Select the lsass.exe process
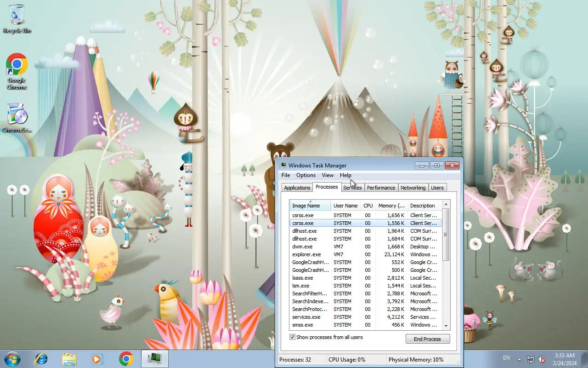Viewport: 588px width, 368px height. point(366,278)
